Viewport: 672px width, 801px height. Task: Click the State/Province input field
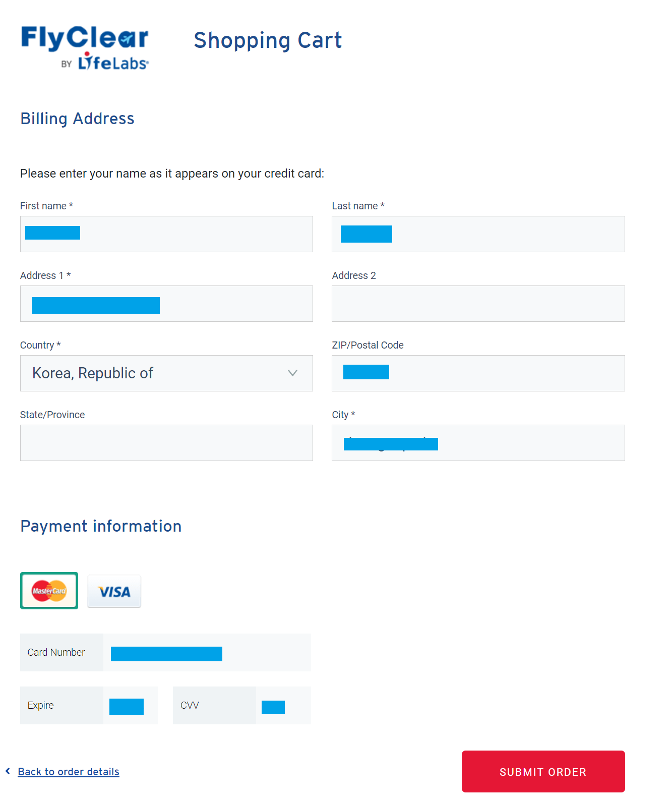pos(166,443)
